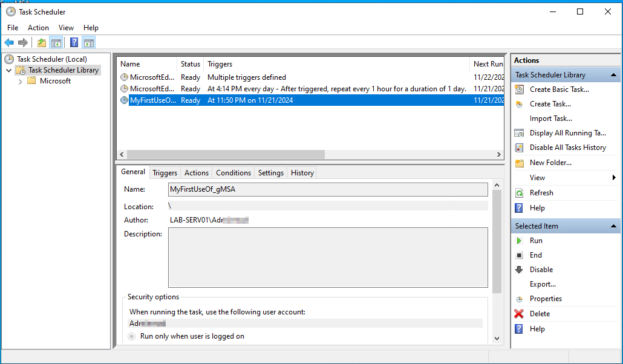The height and width of the screenshot is (364, 623).
Task: Delete the selected task
Action: [540, 314]
